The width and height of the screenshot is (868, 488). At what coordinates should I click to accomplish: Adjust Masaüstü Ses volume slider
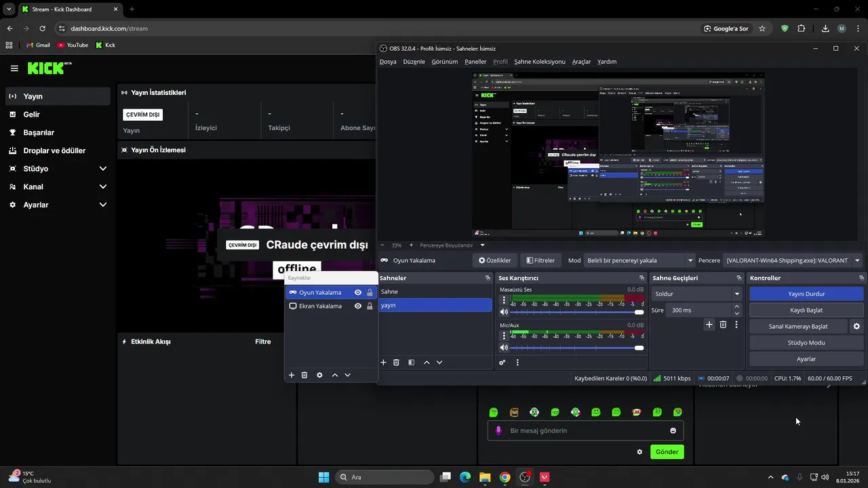577,312
